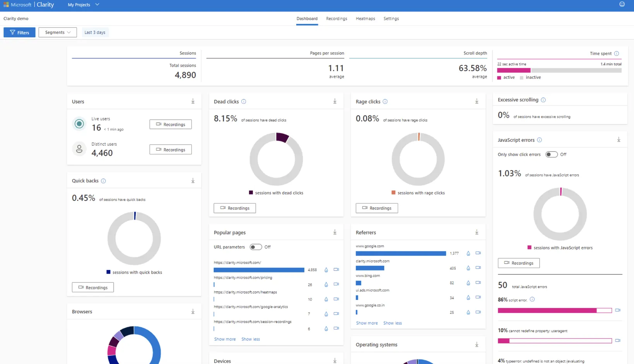Viewport: 634px width, 364px height.
Task: Switch to the Dashboard tab
Action: [x=307, y=19]
